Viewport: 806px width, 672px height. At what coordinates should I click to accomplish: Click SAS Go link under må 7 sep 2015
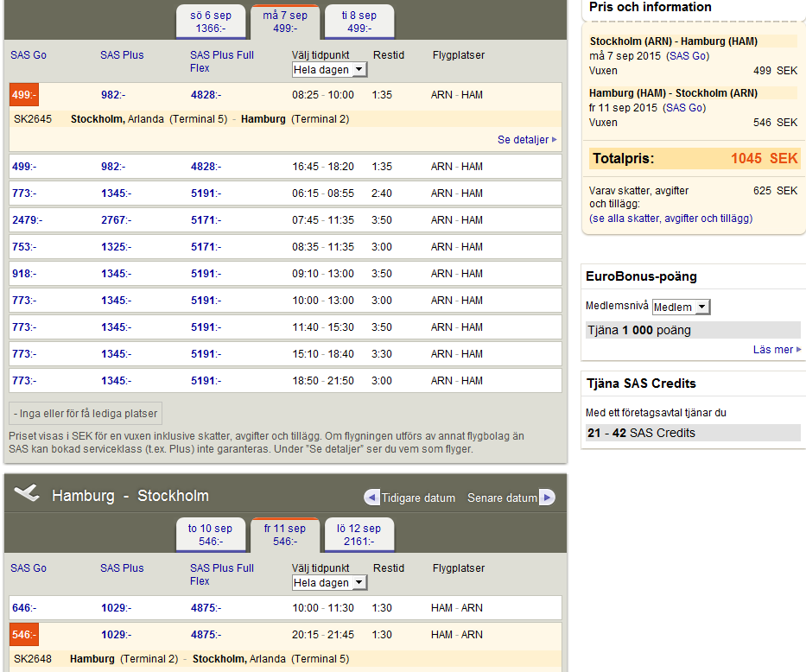click(x=688, y=56)
